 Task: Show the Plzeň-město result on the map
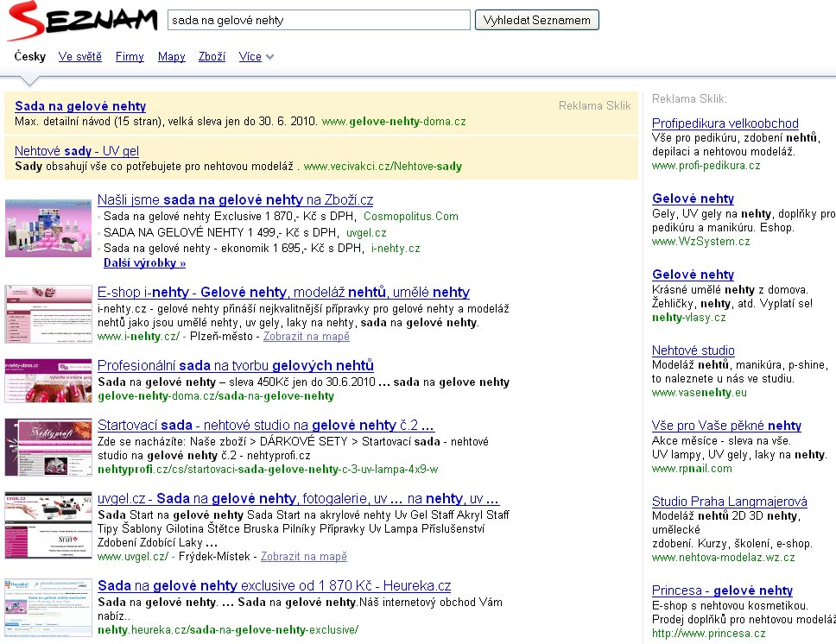point(307,337)
